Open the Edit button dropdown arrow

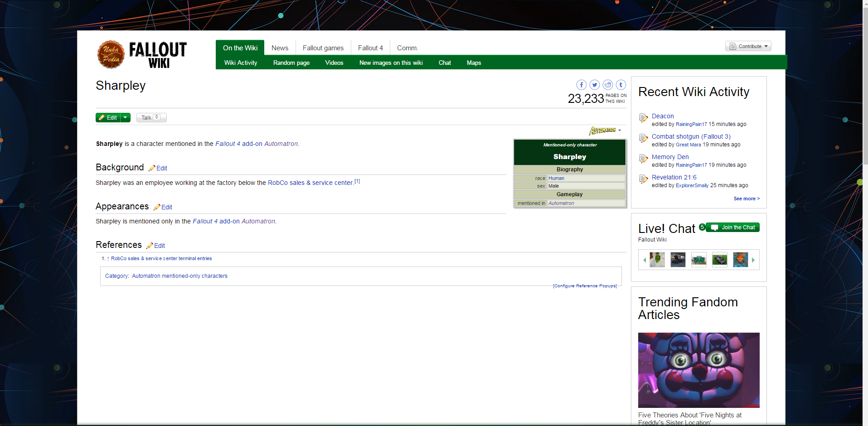pos(126,117)
